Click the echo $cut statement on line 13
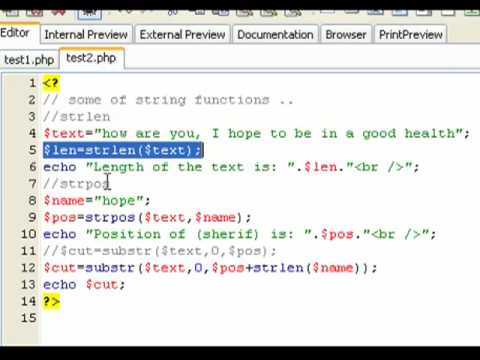The width and height of the screenshot is (480, 360). click(84, 285)
